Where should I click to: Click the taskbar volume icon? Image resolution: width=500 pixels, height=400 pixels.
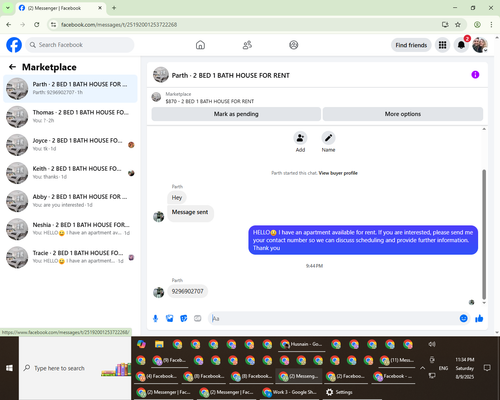(432, 344)
